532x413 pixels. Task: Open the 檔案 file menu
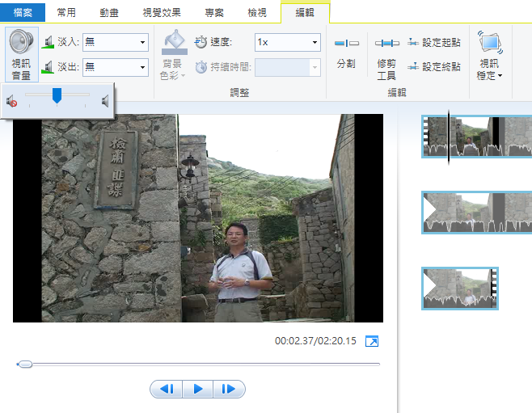tap(23, 13)
